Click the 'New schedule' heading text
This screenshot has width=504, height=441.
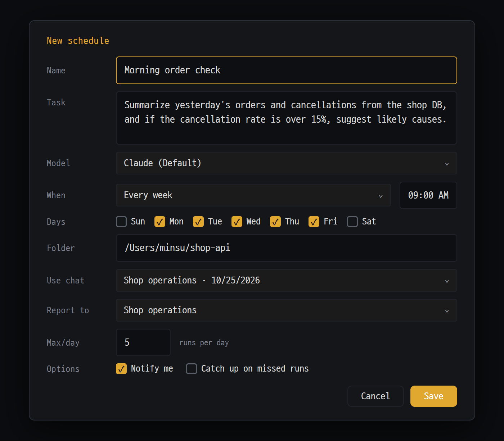pos(78,41)
